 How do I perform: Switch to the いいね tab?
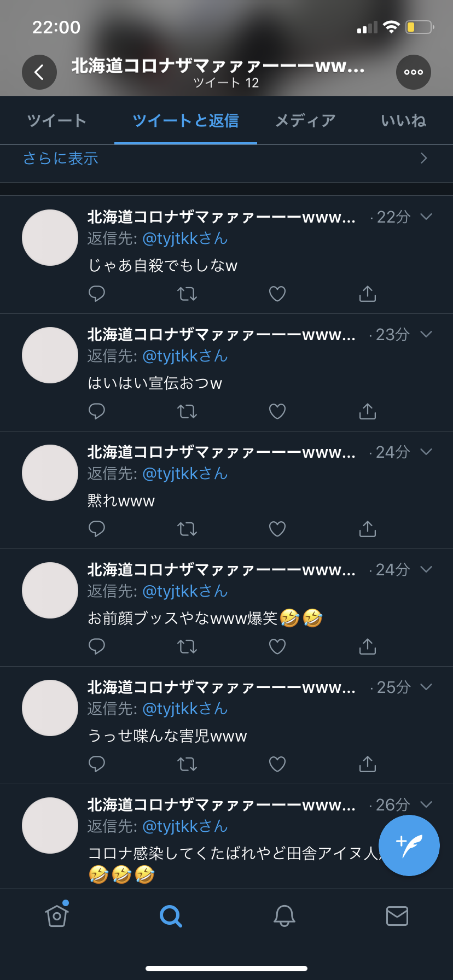tap(403, 120)
